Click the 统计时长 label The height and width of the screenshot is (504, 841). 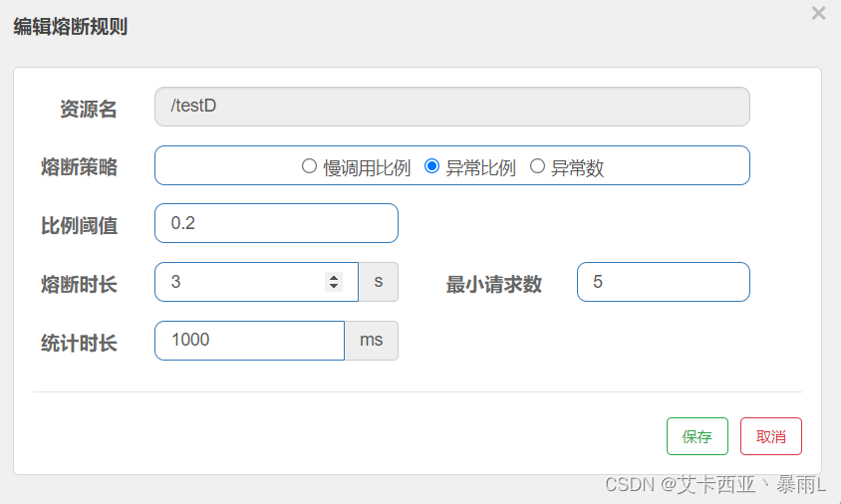pos(80,344)
